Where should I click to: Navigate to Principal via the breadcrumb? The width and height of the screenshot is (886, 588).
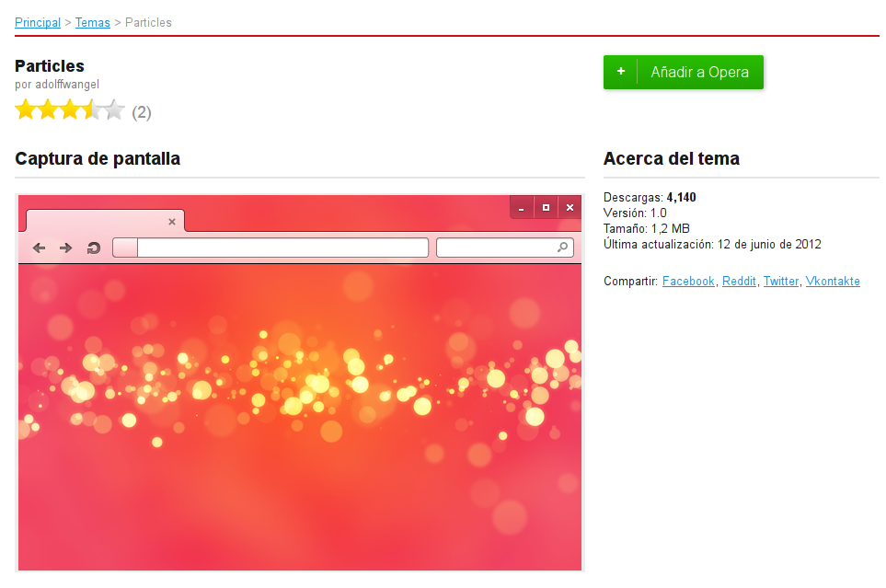tap(37, 22)
